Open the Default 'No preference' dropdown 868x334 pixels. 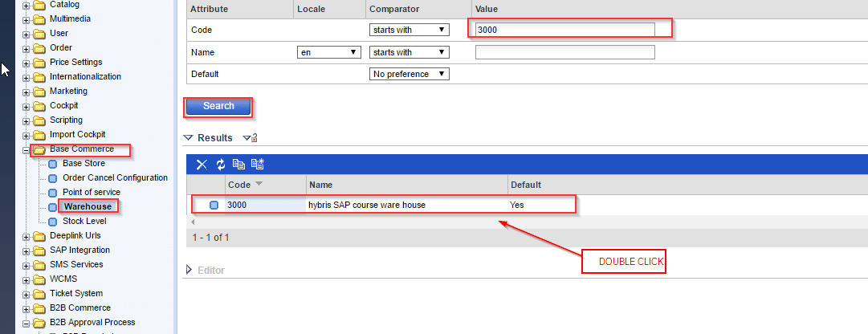[408, 74]
